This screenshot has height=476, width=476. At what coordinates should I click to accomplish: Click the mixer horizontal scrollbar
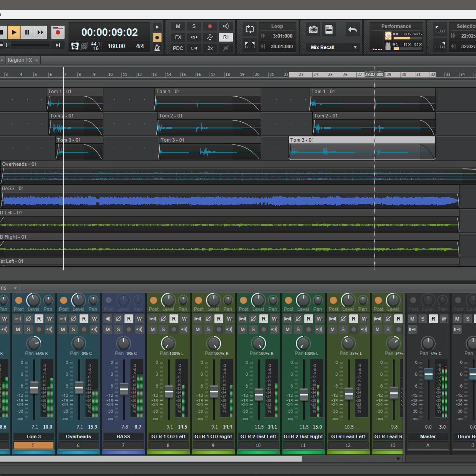151,458
